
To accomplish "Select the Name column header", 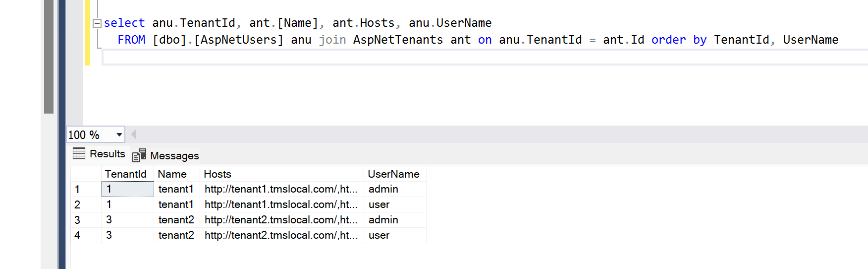I will (x=172, y=174).
